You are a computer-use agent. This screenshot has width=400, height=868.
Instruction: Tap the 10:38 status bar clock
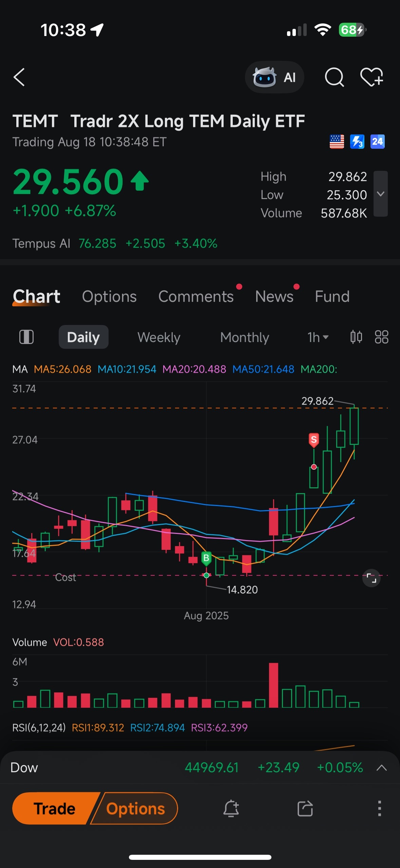point(63,30)
